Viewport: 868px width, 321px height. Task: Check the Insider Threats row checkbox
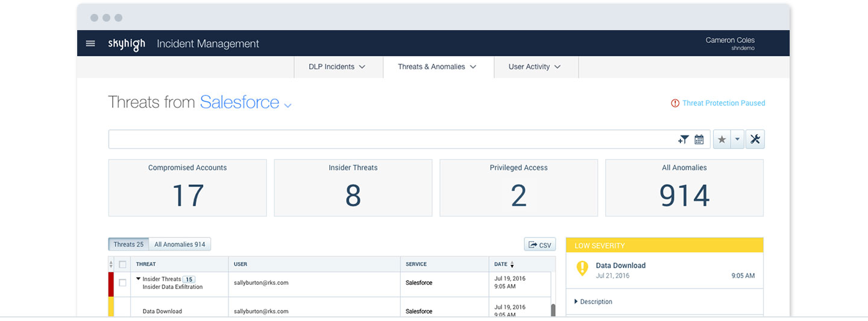click(x=122, y=282)
